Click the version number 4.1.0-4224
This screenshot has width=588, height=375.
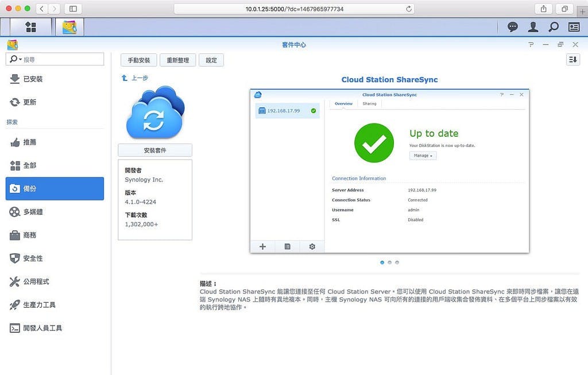click(x=140, y=202)
